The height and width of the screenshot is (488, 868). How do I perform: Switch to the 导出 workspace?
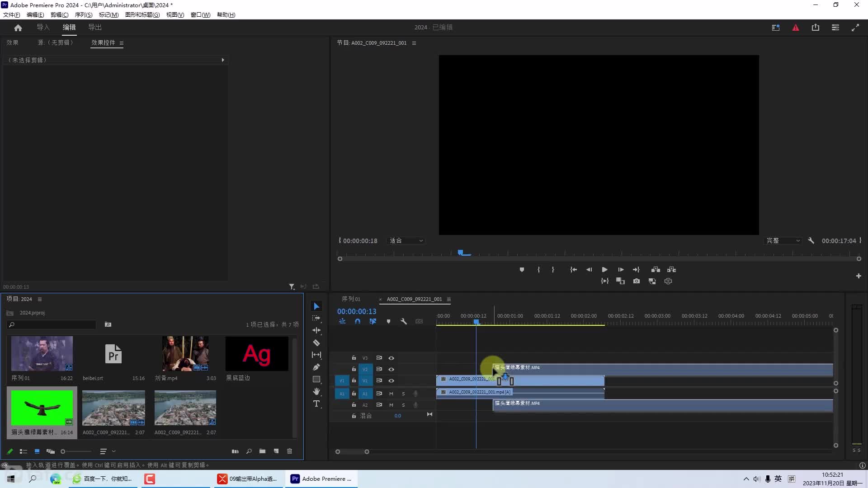coord(95,28)
